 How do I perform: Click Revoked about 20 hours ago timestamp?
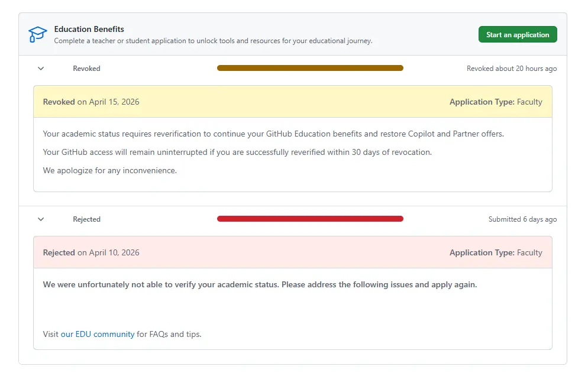point(512,69)
